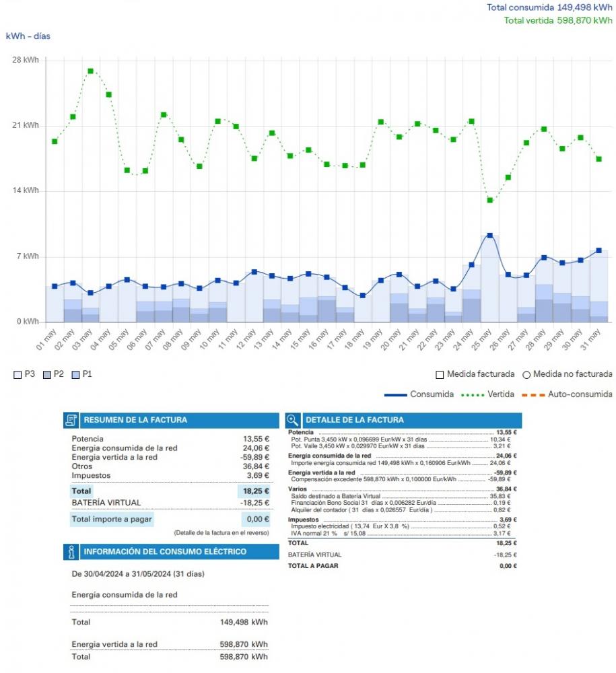Click the billing period De 30/04/2024 a 31/05/2024

138,574
